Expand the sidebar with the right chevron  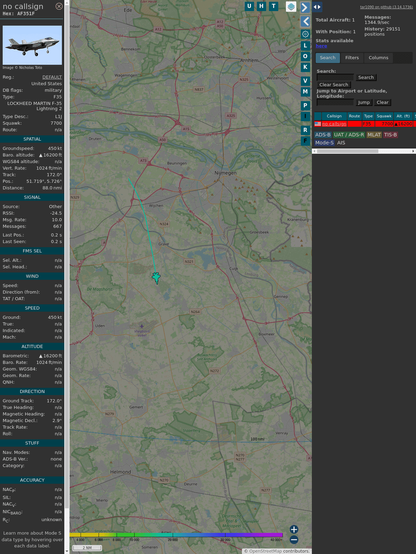[305, 7]
